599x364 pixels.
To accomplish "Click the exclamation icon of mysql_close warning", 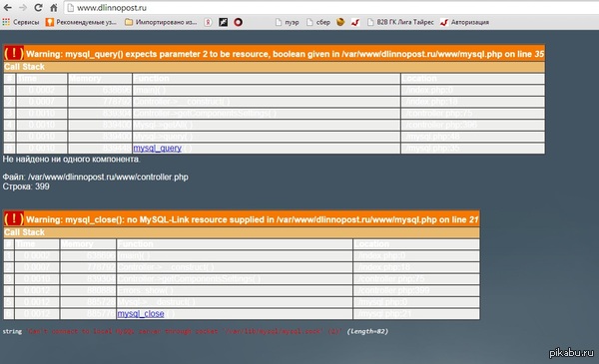I will (x=14, y=218).
